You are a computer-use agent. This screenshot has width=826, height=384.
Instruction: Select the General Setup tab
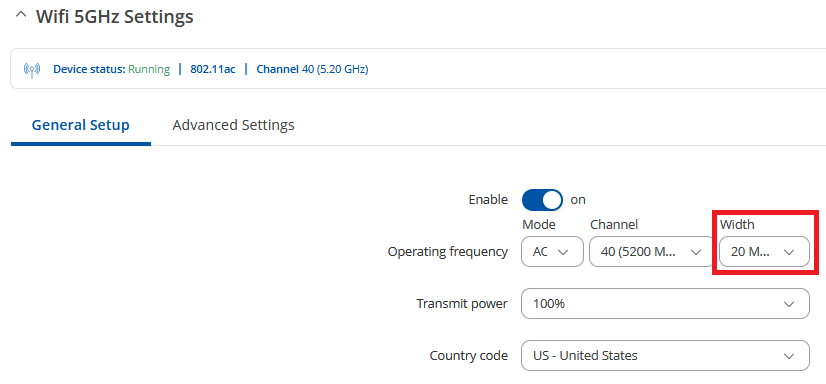(81, 125)
